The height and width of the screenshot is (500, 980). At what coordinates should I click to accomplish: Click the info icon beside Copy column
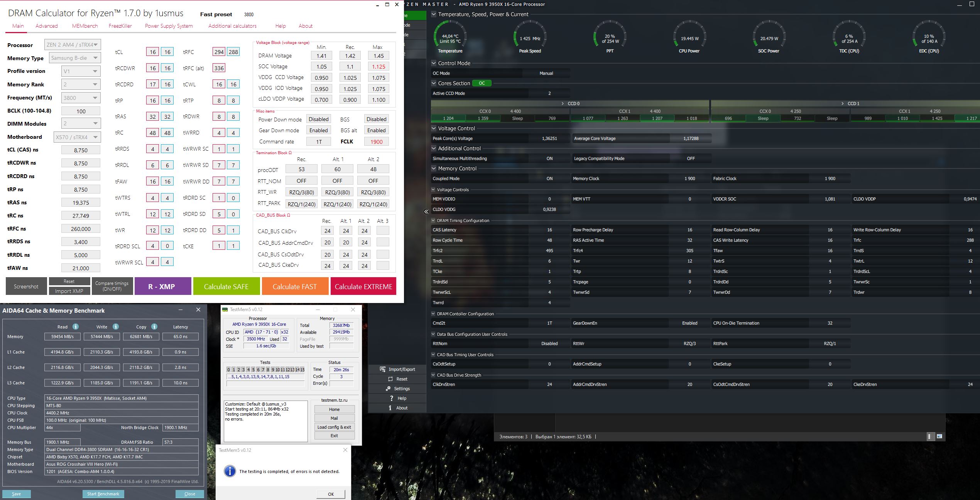(154, 327)
